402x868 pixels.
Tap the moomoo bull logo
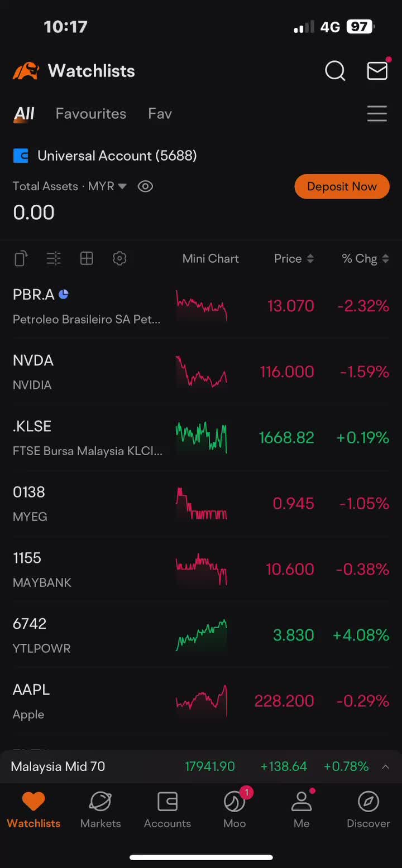tap(26, 71)
